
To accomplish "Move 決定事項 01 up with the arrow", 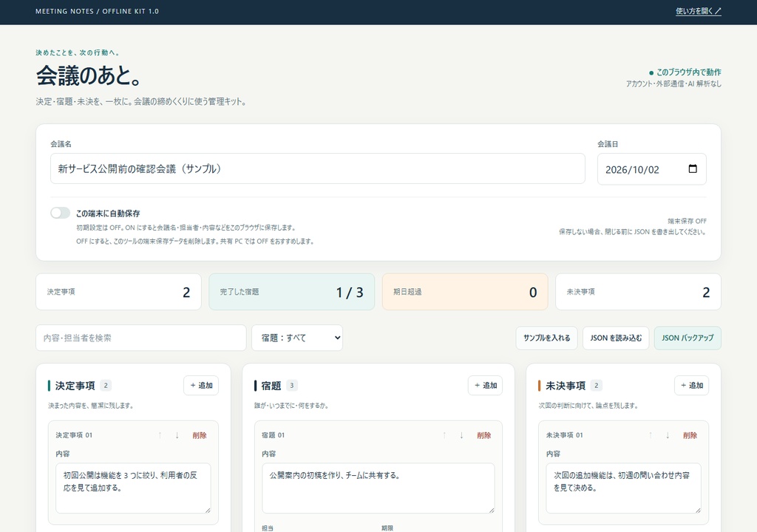I will point(160,435).
